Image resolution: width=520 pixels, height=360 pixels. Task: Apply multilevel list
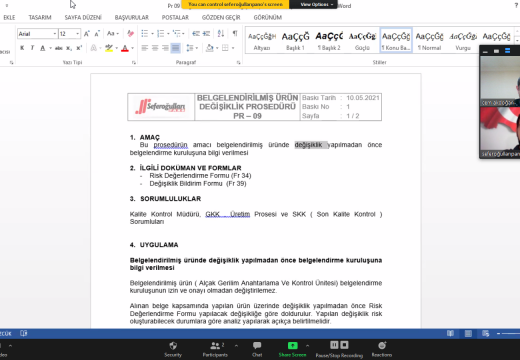tap(176, 33)
